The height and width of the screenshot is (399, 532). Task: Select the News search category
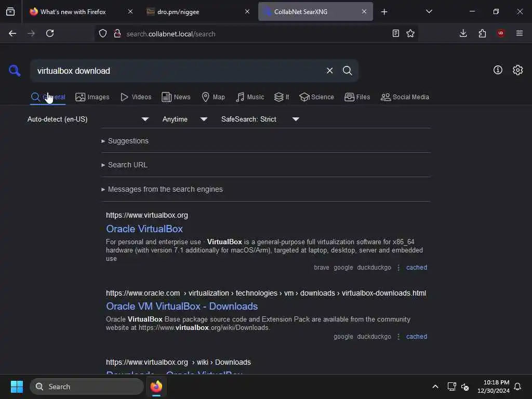tap(176, 97)
